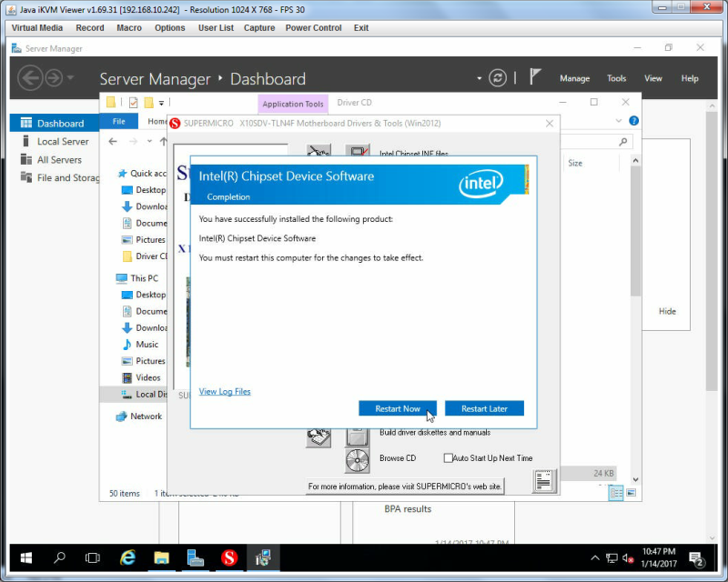
Task: Click Hide in Server Manager welcome tile
Action: pos(667,311)
